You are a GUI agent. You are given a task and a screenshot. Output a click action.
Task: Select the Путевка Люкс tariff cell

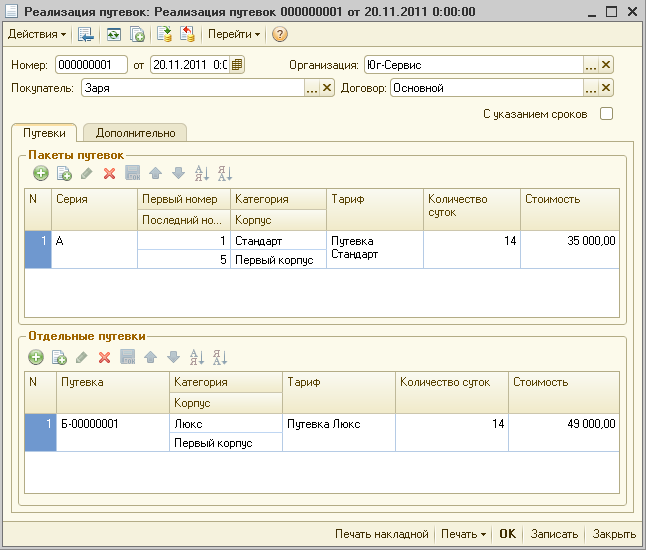(x=339, y=433)
